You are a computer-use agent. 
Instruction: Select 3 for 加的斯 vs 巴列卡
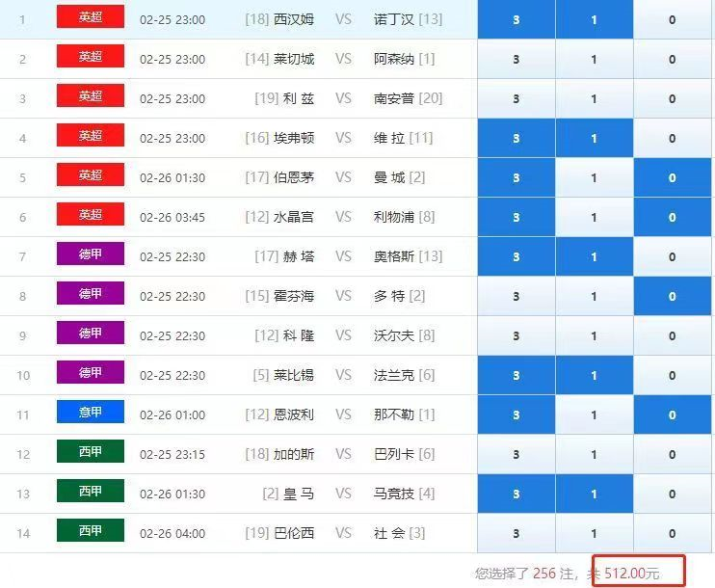(x=516, y=454)
